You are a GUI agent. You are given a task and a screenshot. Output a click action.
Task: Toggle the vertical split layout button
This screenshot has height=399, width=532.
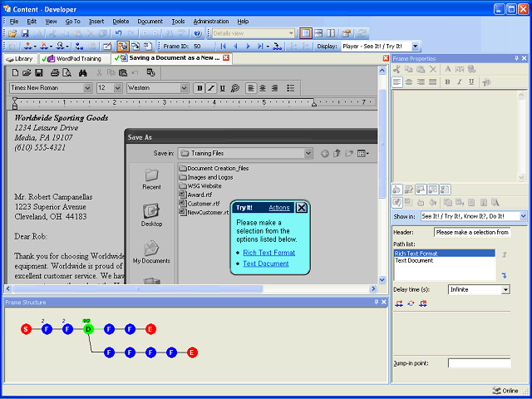(x=331, y=33)
